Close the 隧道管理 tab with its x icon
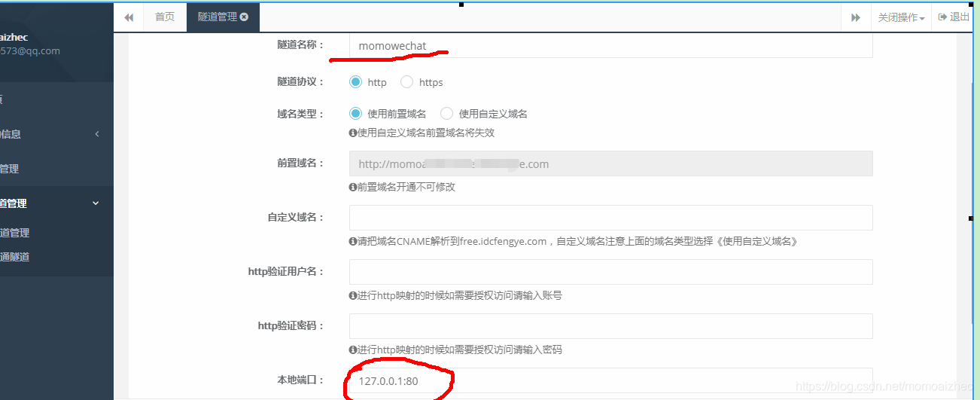Viewport: 980px width, 400px height. coord(244,17)
